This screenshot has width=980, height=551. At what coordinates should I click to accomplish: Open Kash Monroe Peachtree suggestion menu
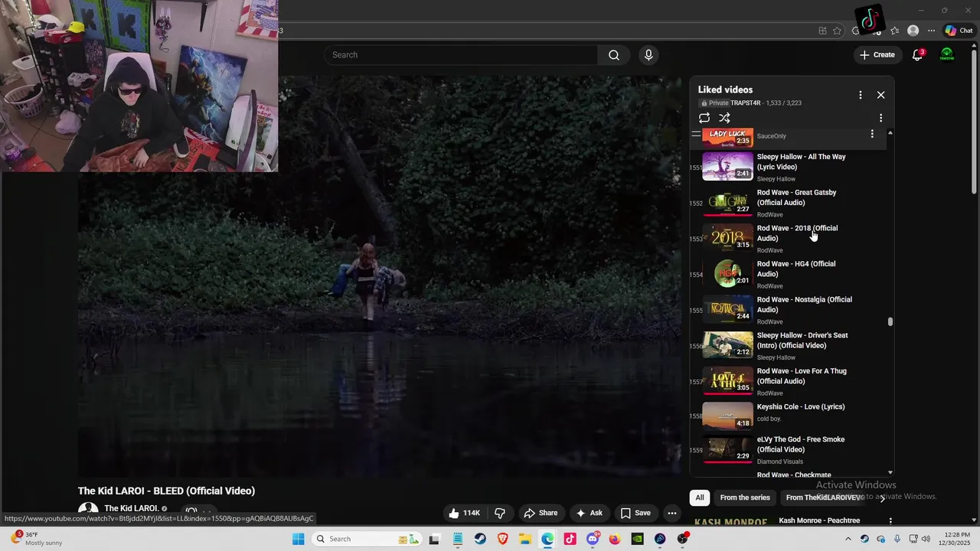890,521
